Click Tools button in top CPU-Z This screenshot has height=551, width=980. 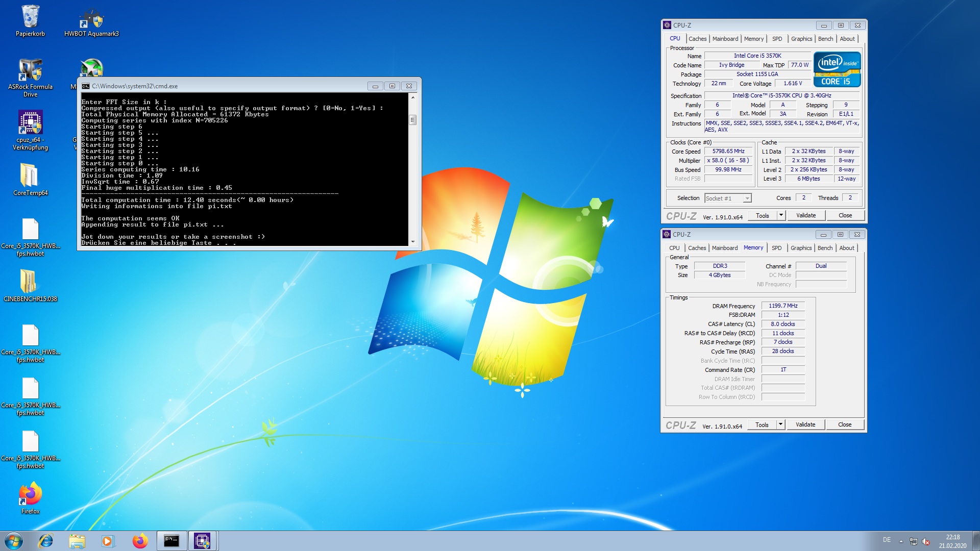tap(763, 215)
